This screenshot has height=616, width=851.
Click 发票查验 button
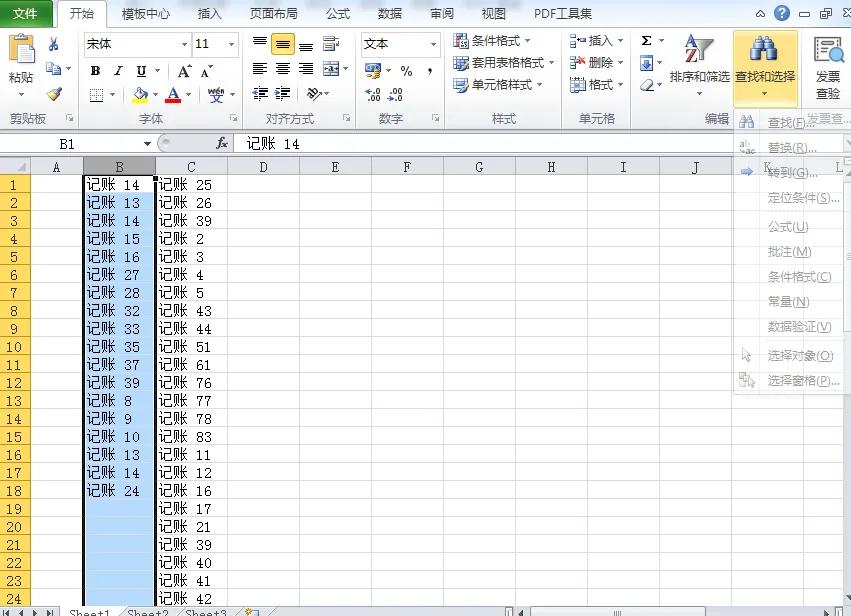click(828, 67)
